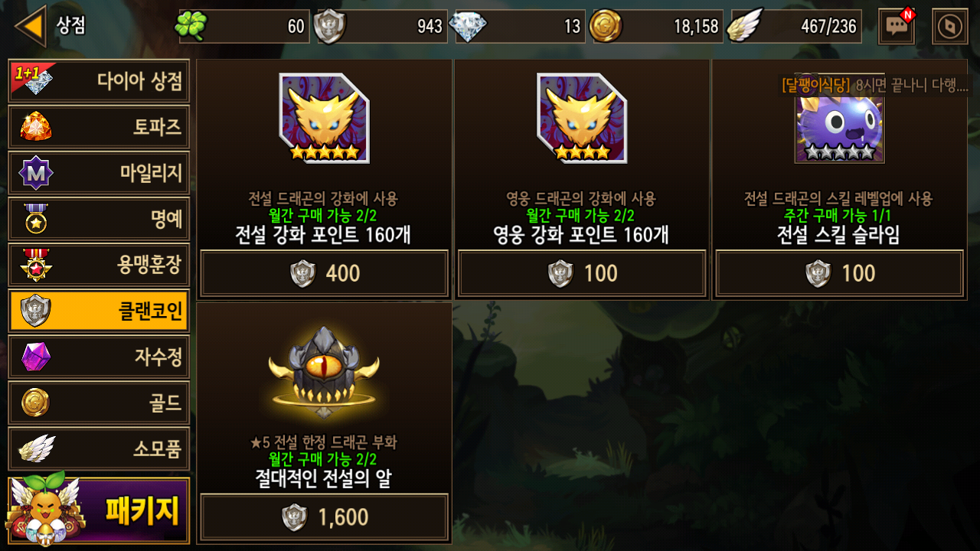
Task: Open the chat message icon
Action: pos(896,27)
